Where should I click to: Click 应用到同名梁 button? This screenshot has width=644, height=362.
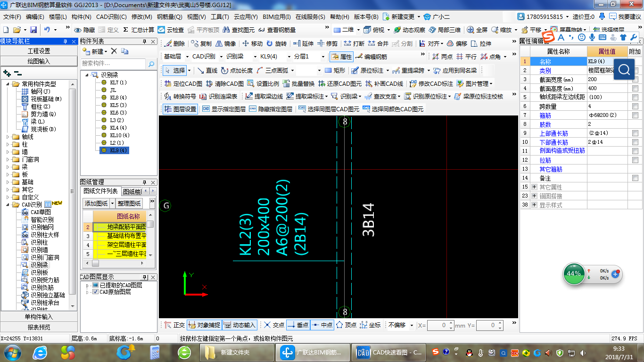pyautogui.click(x=455, y=71)
